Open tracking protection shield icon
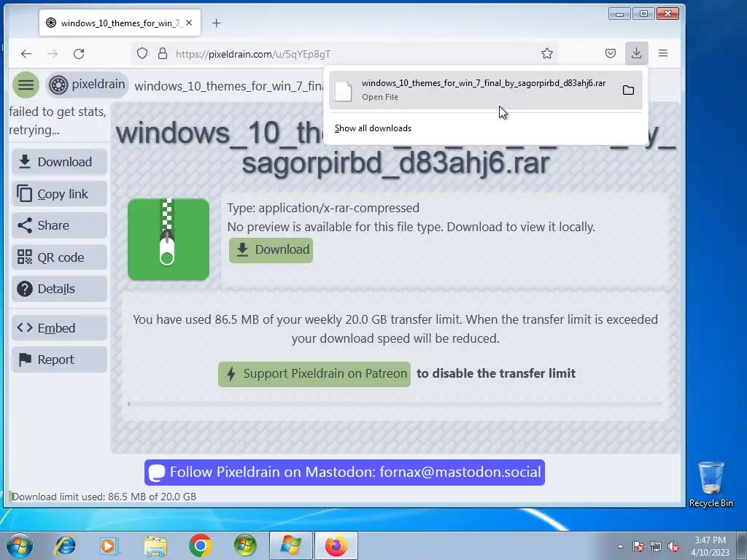Viewport: 747px width, 560px height. (142, 53)
